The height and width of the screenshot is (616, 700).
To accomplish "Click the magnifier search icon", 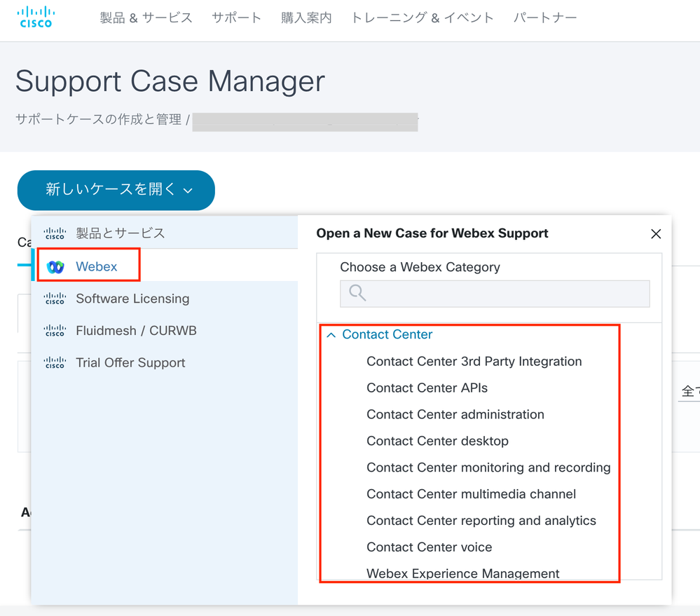I will [x=357, y=293].
